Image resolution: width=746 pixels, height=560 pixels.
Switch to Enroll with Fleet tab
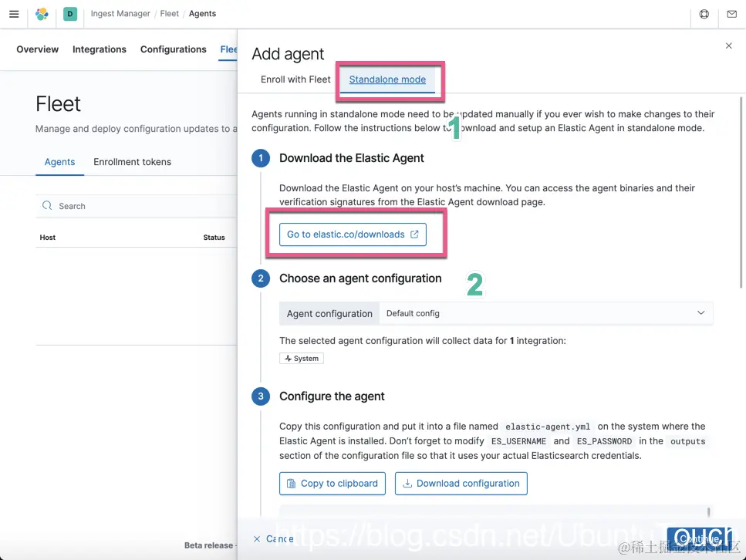coord(295,79)
